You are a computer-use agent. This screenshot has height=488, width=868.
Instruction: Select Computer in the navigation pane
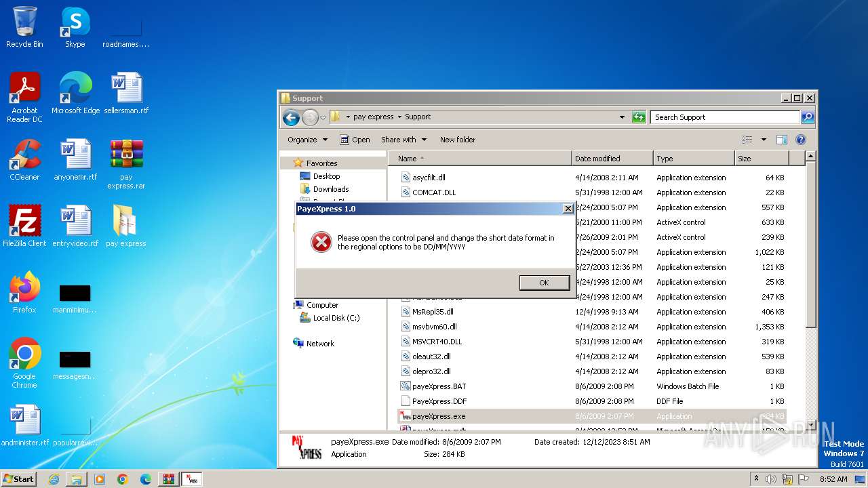point(322,305)
